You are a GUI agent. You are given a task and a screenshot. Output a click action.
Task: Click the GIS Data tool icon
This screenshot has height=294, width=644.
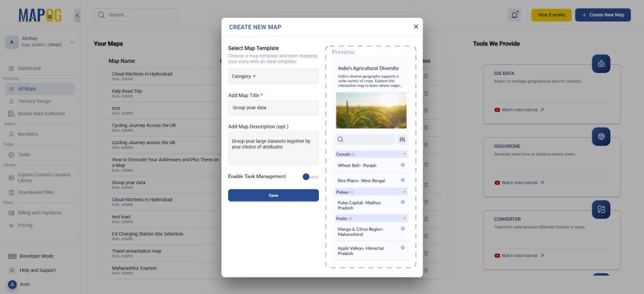pos(601,64)
